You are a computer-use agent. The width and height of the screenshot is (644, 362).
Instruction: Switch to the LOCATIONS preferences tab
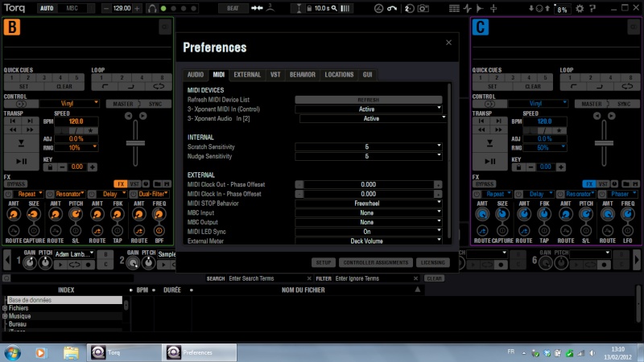pos(339,75)
